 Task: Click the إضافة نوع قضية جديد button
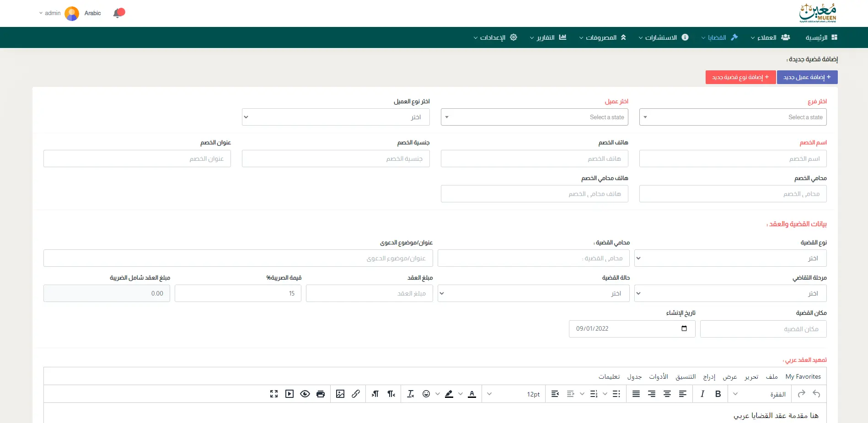pos(740,77)
